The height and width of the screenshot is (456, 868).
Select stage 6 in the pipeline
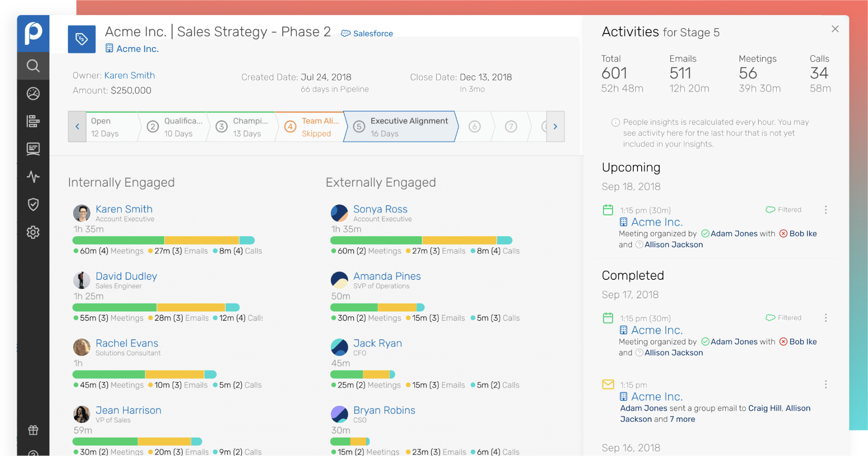(474, 127)
